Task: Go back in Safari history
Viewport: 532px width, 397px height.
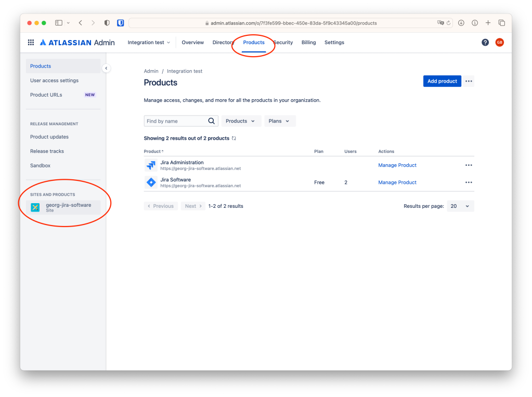Action: 81,23
